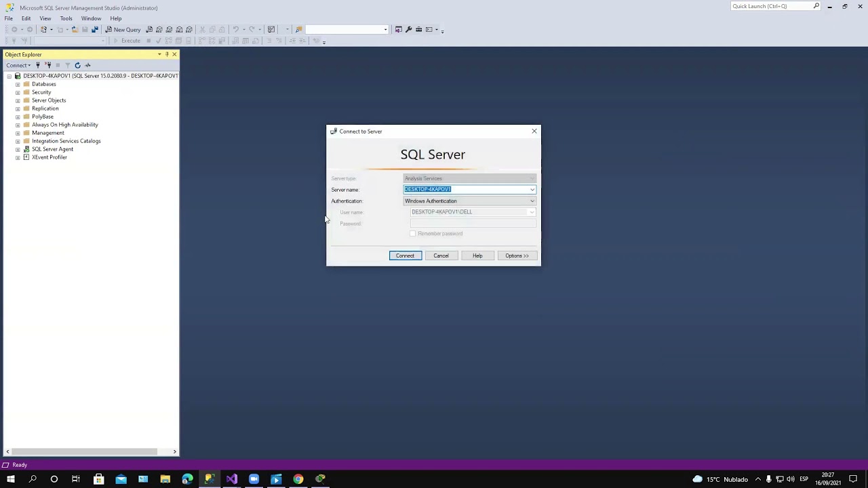Image resolution: width=868 pixels, height=488 pixels.
Task: Expand Always On High Availability node
Action: (x=18, y=125)
